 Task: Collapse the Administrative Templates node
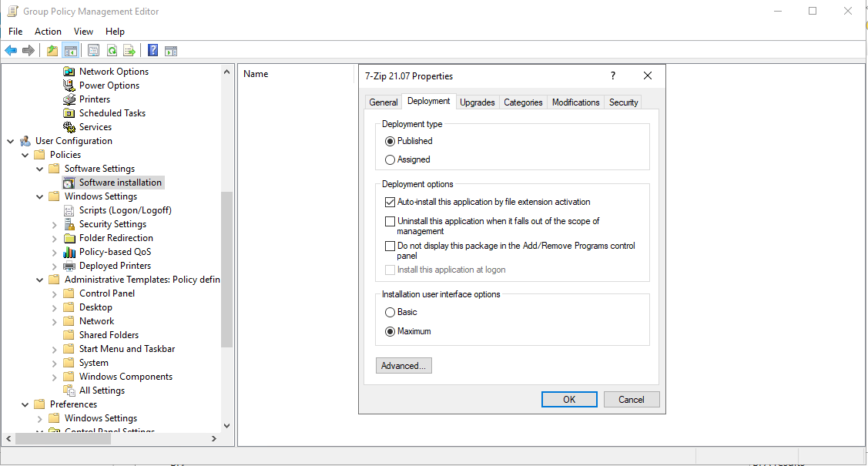point(40,280)
